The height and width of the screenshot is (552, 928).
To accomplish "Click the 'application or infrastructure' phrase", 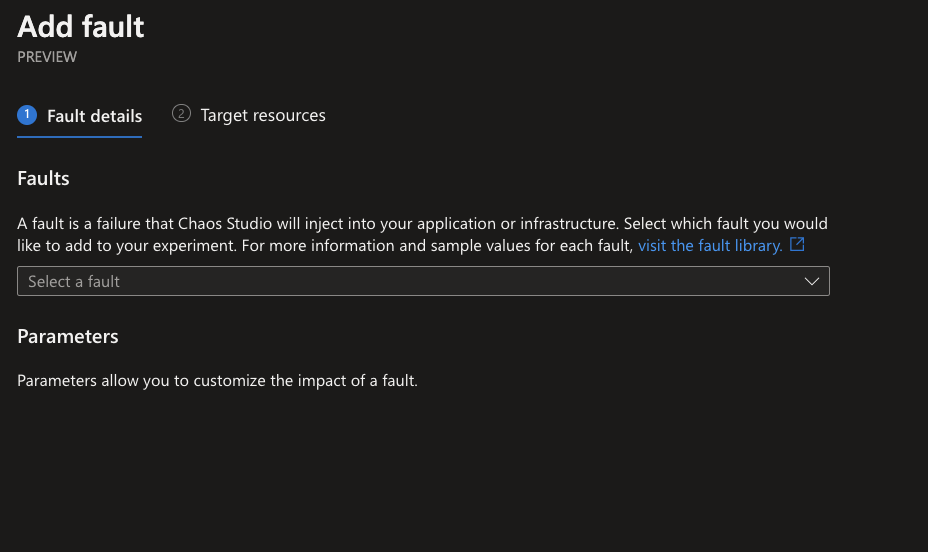I will point(518,224).
